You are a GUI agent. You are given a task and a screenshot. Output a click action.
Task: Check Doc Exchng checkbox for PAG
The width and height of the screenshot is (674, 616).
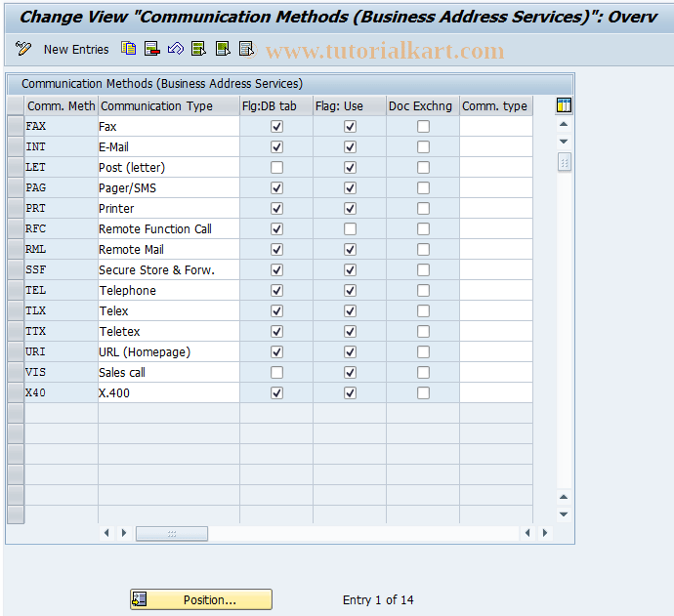pyautogui.click(x=423, y=187)
